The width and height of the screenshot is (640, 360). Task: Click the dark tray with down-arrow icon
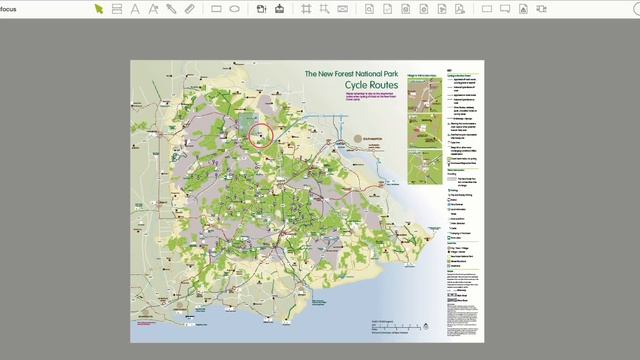pyautogui.click(x=280, y=9)
